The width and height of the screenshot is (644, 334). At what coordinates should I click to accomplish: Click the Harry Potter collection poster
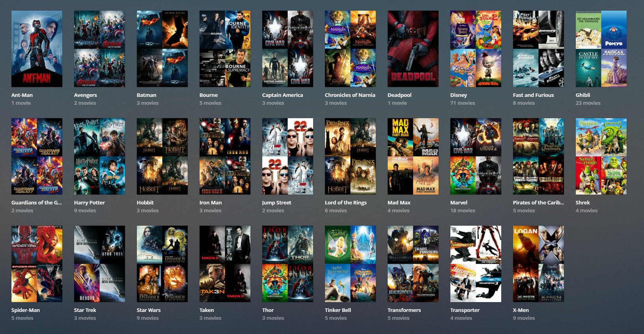(x=99, y=156)
